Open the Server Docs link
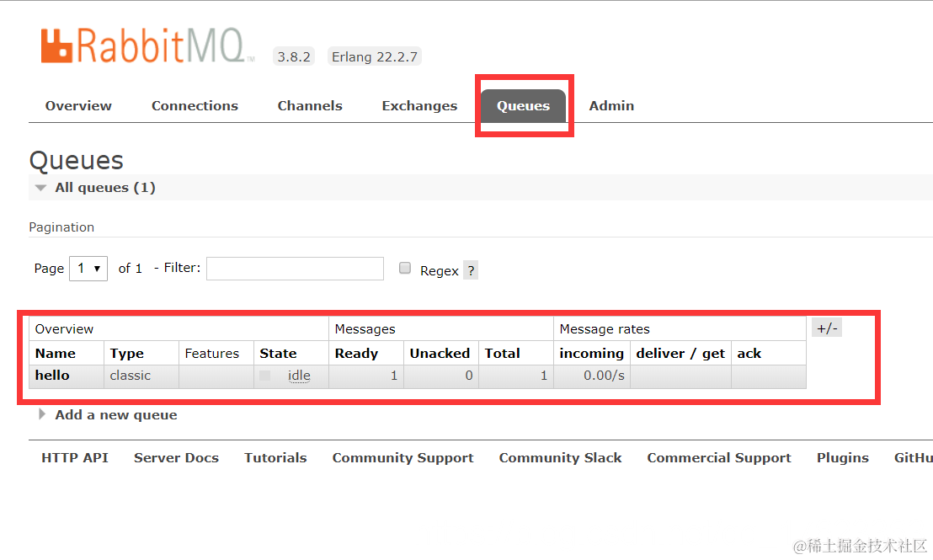This screenshot has width=933, height=560. pos(176,457)
